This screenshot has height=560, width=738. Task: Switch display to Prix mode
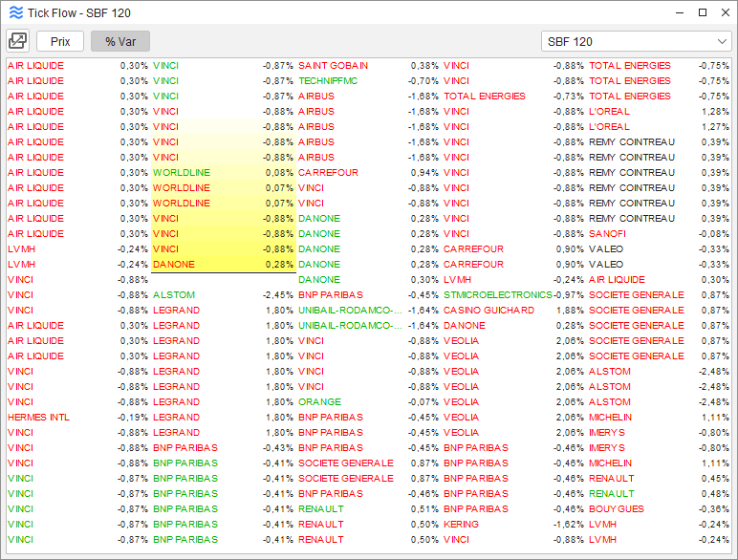pos(60,41)
